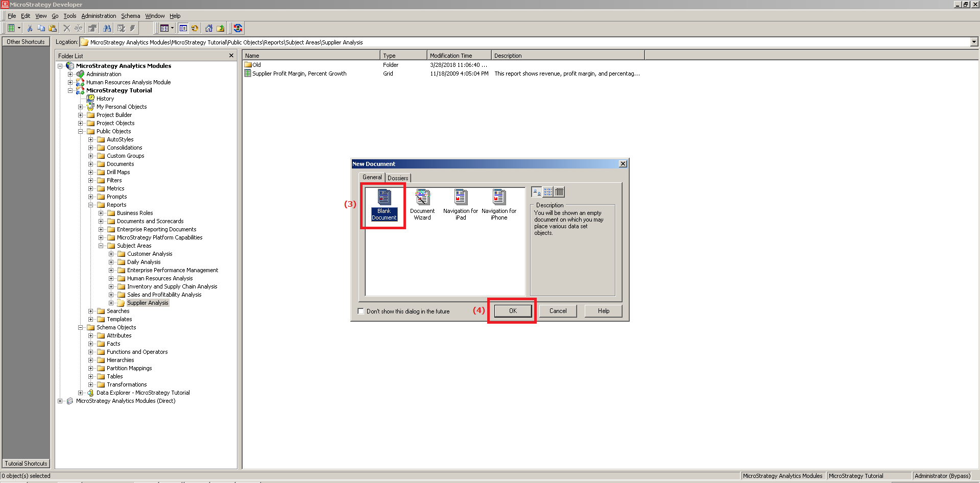Select the Navigation for iPhone template
Viewport: 980px width, 483px height.
click(499, 205)
